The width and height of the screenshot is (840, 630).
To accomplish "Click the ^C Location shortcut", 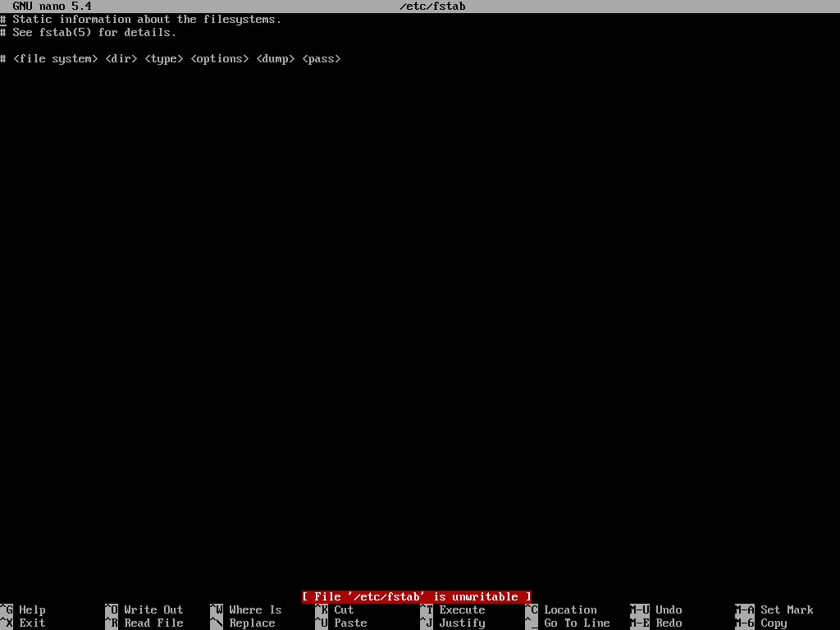I will (561, 609).
